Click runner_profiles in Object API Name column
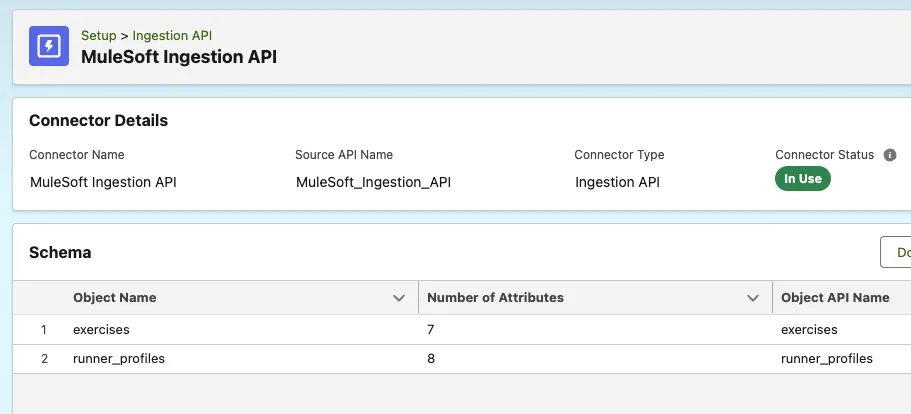 [x=827, y=359]
